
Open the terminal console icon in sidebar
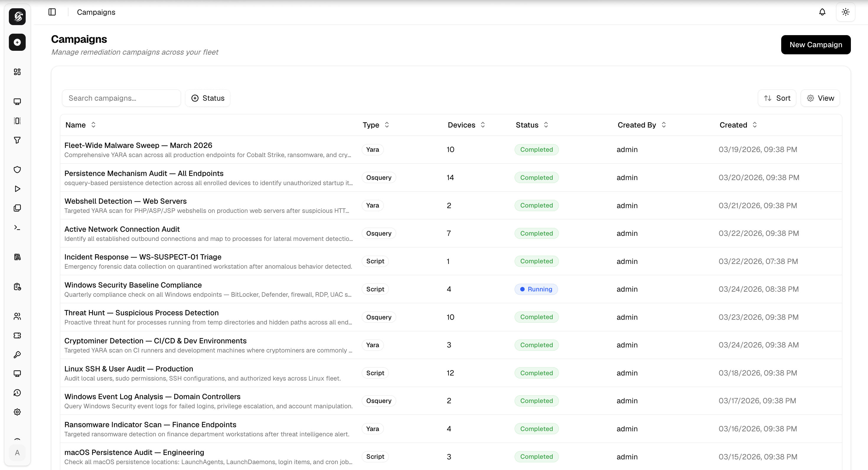[17, 227]
